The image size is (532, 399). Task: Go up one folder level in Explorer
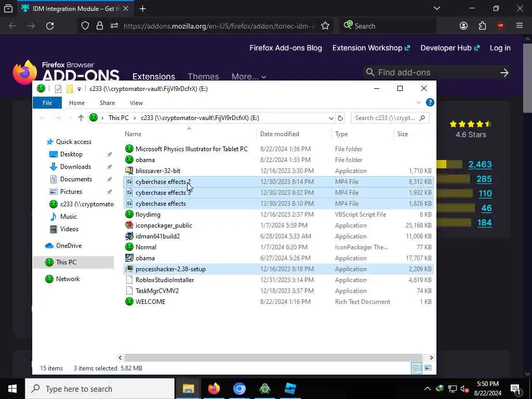point(81,118)
